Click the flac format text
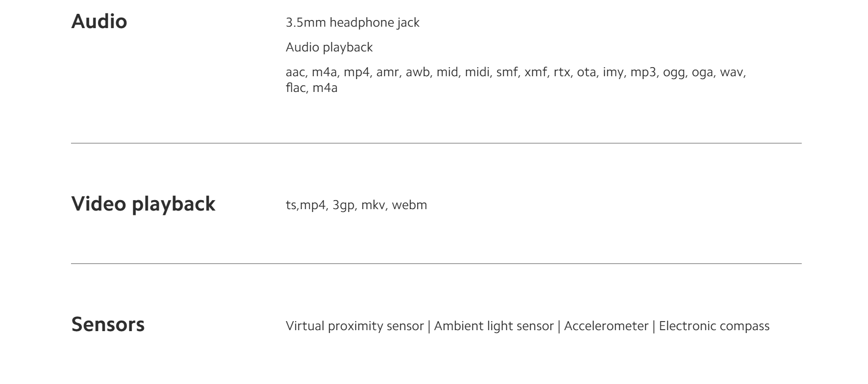This screenshot has width=868, height=384. [x=295, y=88]
